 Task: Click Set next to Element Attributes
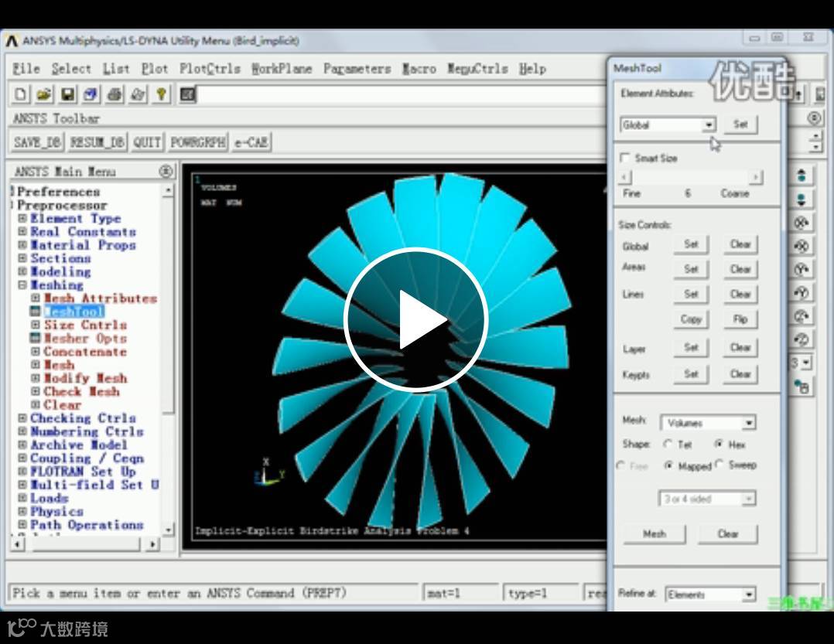point(740,124)
